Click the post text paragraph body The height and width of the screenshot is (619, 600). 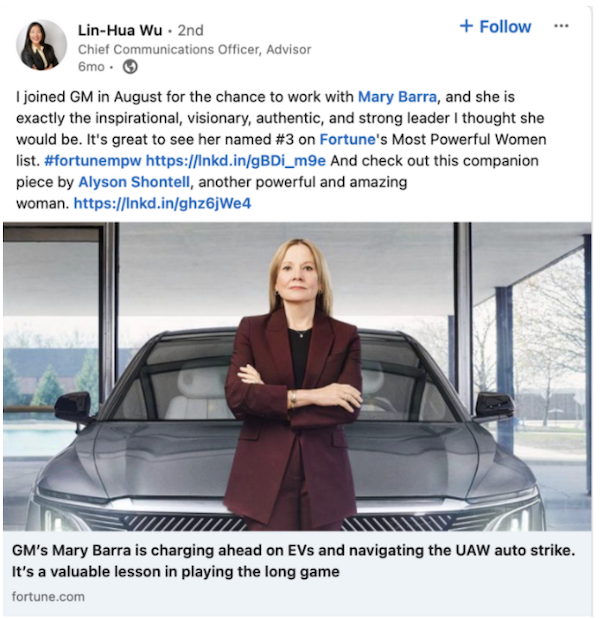pyautogui.click(x=281, y=150)
